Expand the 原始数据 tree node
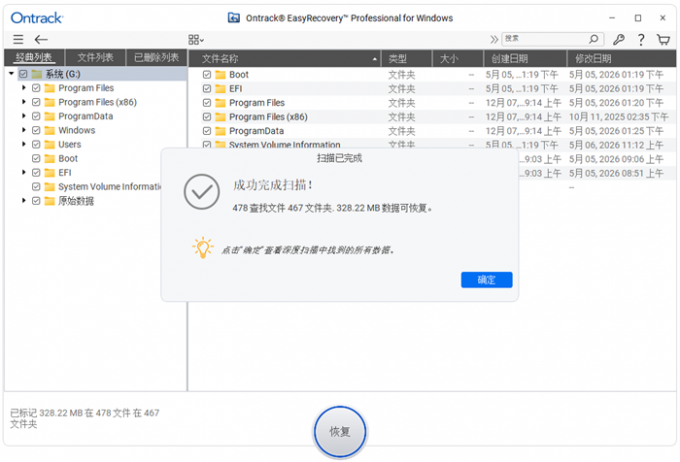Screen dimensions: 680x462 24,200
